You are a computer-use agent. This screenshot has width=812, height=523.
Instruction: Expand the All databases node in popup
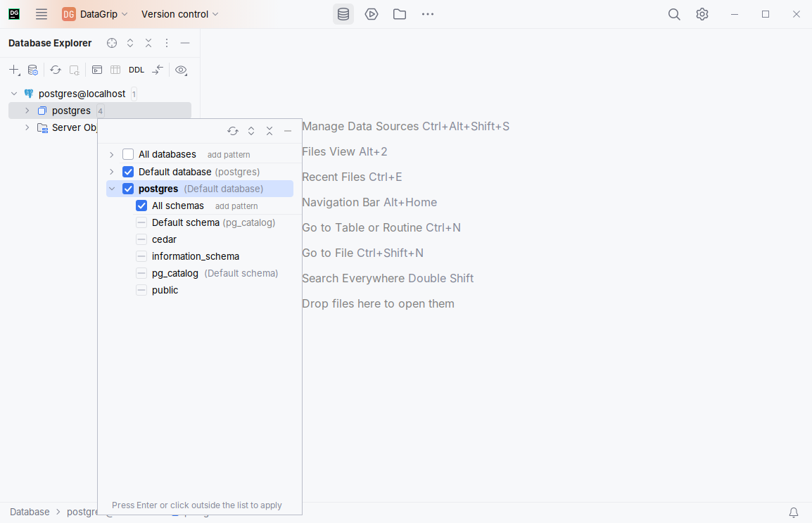tap(111, 154)
